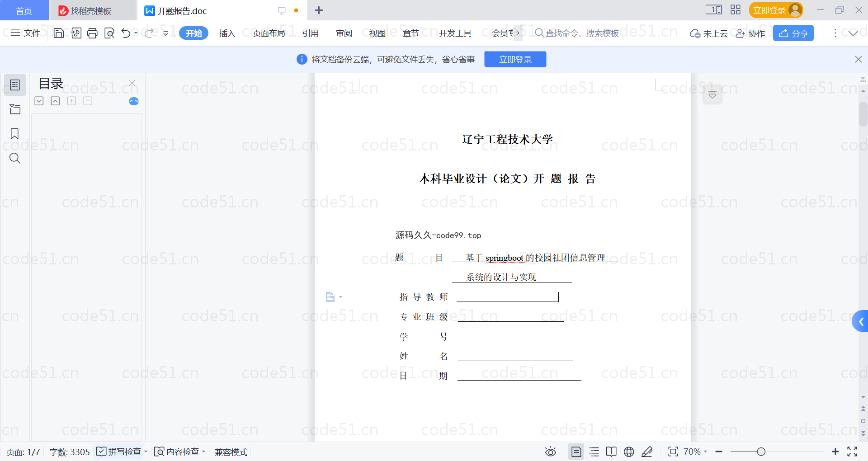Switch to web layout view
This screenshot has height=461, width=868.
click(x=629, y=452)
